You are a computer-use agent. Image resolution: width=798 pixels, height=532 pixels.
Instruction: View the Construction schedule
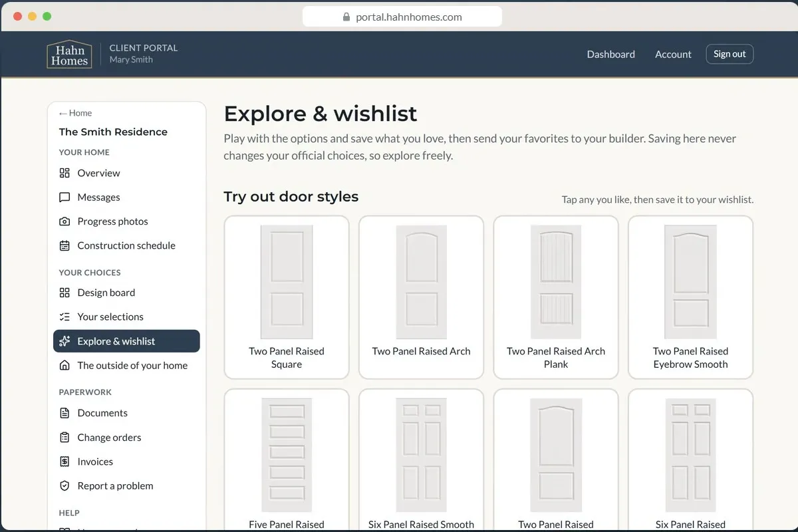pos(126,245)
